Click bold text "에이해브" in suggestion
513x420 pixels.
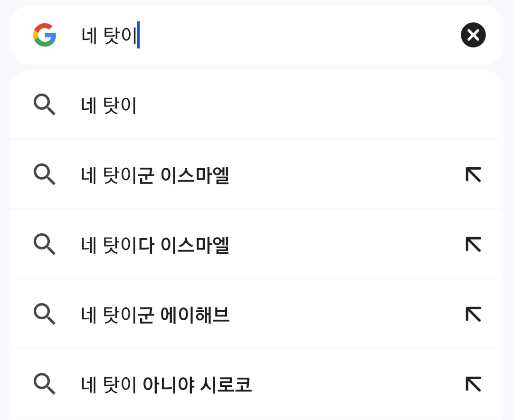pos(195,315)
